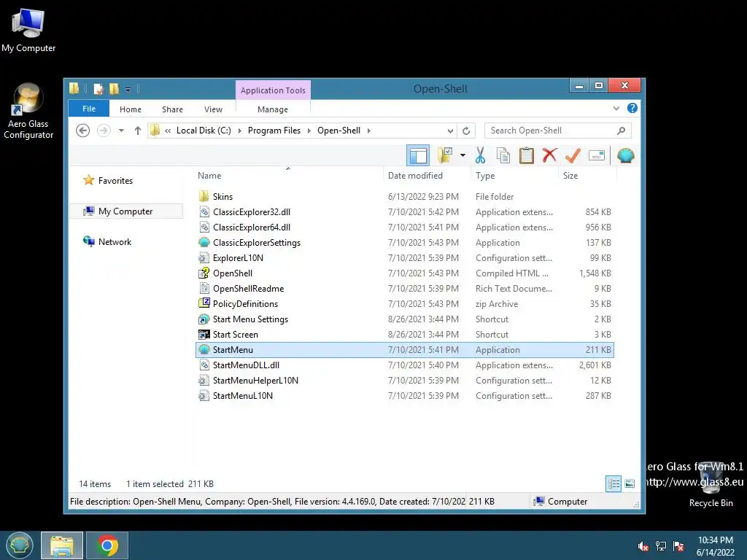Refresh the Open-Shell folder view
This screenshot has height=560, width=747.
tap(466, 131)
